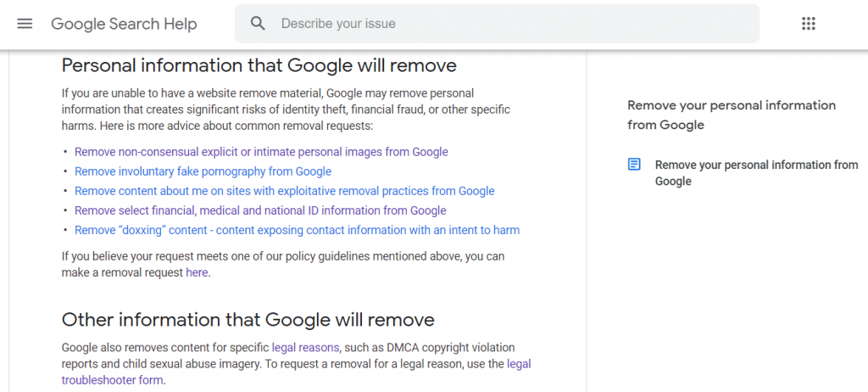Viewport: 868px width, 392px height.
Task: Click the sidebar section heading above the article
Action: (732, 115)
